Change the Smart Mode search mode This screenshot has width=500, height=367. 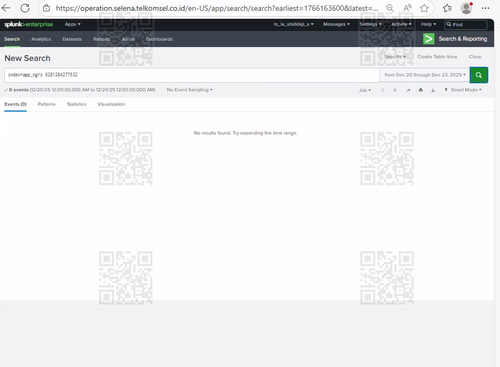pos(463,90)
